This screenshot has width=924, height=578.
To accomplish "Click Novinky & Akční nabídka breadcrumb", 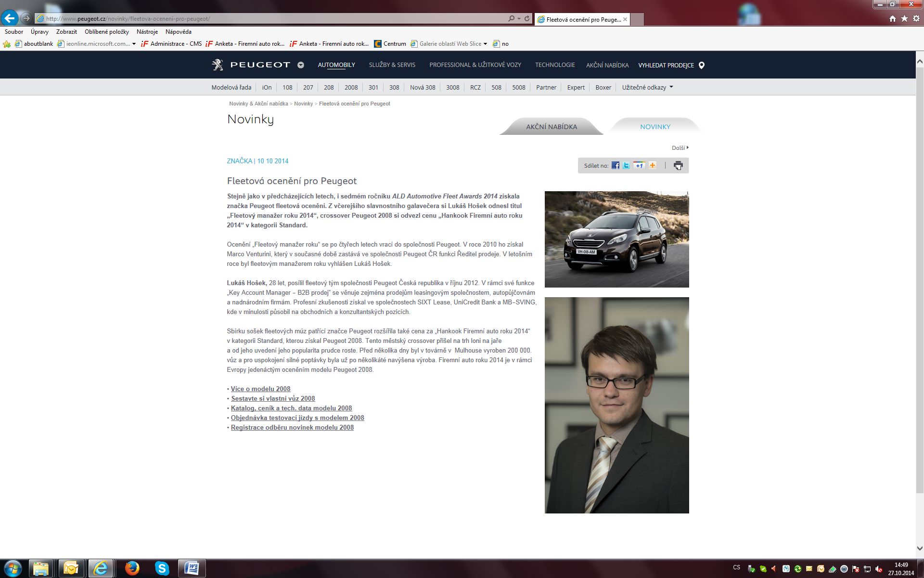I will [x=258, y=104].
